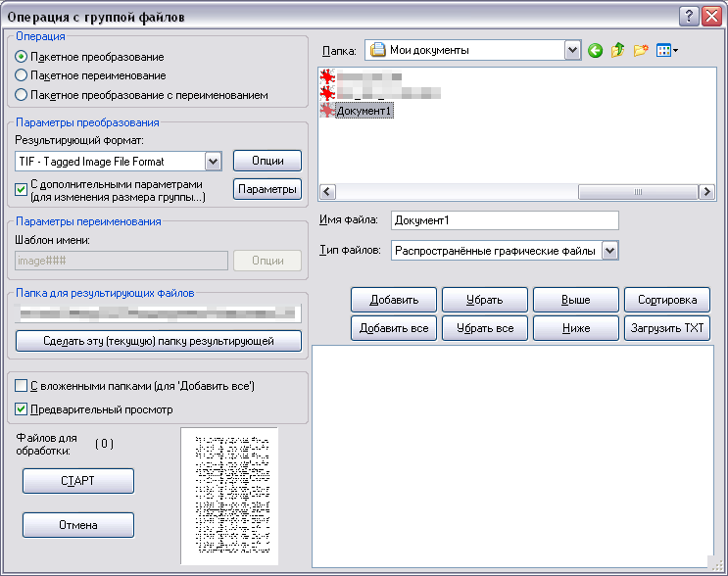Click the dialog help question mark button
Viewport: 728px width, 576px height.
[x=688, y=16]
